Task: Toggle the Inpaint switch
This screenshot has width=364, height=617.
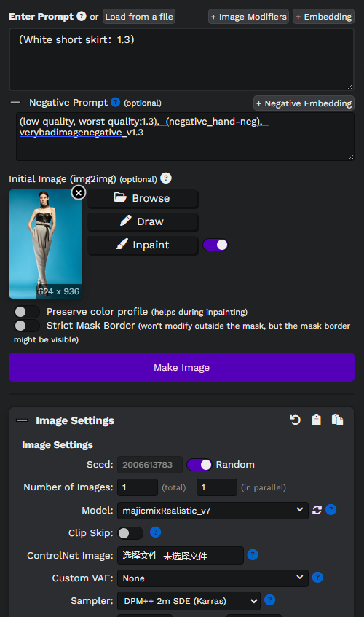Action: point(215,245)
